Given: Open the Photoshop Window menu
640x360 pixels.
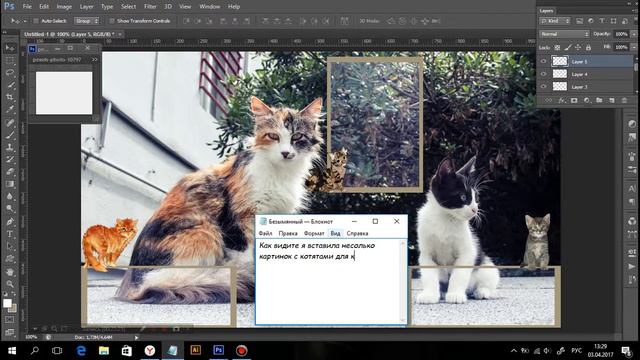Looking at the screenshot, I should 210,7.
